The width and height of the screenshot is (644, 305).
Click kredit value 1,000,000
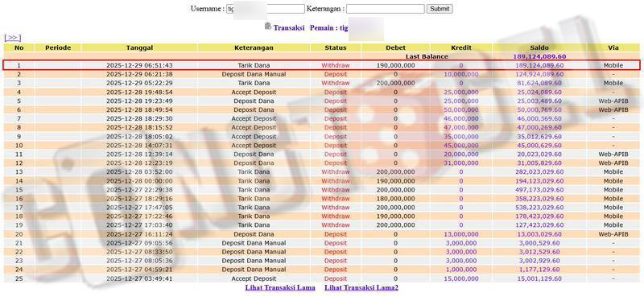pyautogui.click(x=460, y=270)
